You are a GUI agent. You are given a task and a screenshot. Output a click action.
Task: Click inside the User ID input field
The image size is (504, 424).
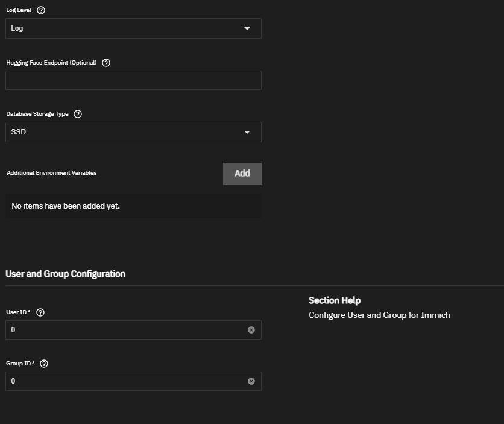[127, 330]
